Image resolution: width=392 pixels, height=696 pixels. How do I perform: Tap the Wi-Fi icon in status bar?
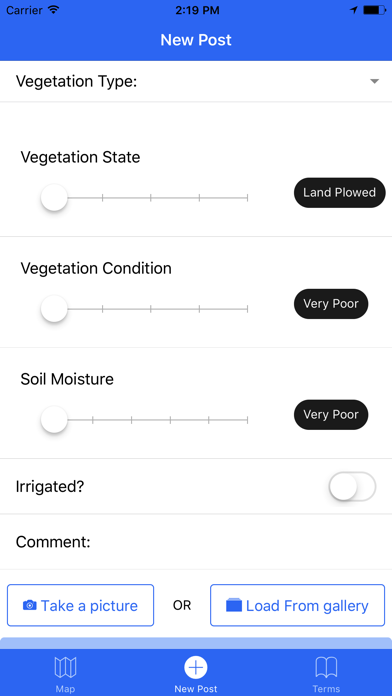[x=54, y=10]
